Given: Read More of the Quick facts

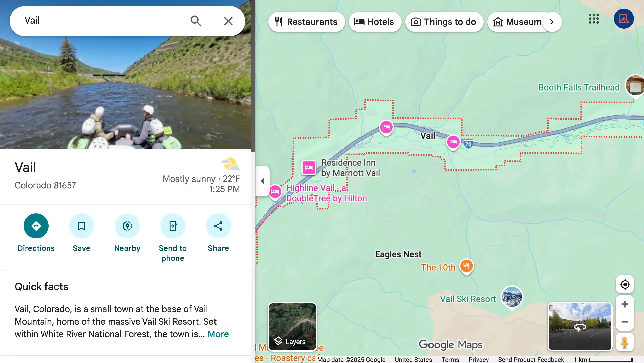Looking at the screenshot, I should [x=218, y=334].
